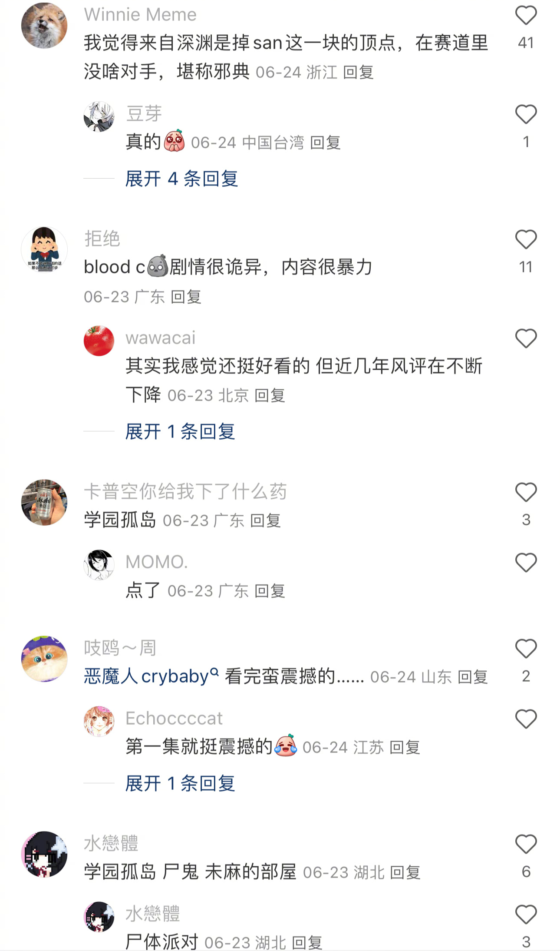Like 吱鸥～周's crybaby comment

click(526, 649)
